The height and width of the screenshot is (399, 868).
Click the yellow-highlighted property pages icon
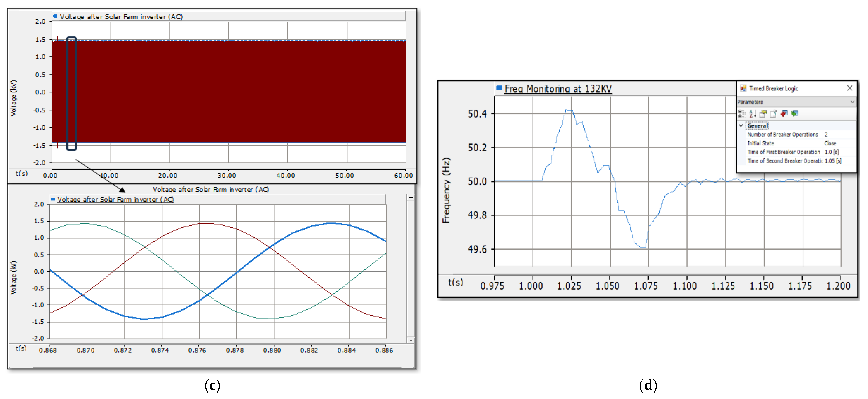point(763,114)
